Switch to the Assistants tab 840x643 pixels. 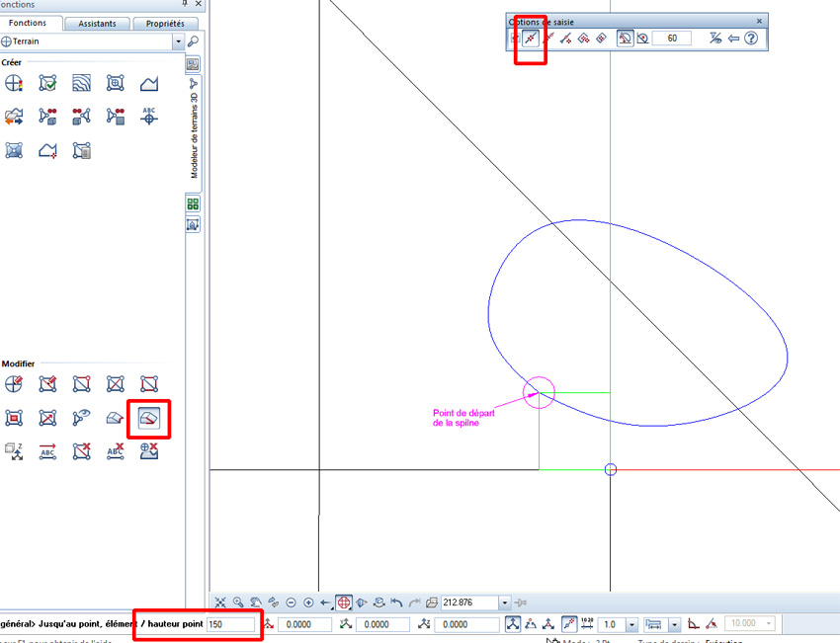(97, 24)
